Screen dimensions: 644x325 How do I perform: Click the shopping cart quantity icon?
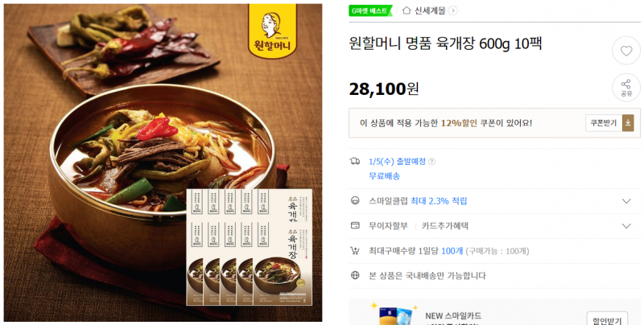(x=355, y=251)
